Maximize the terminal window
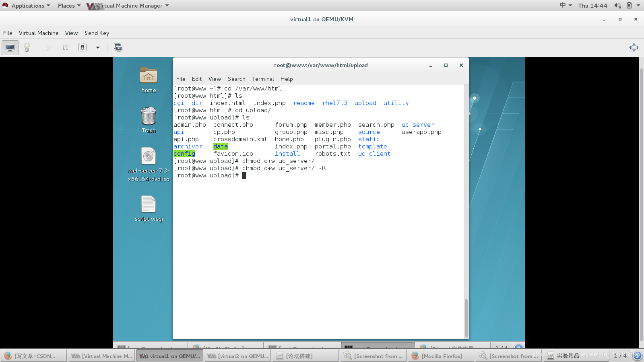Image resolution: width=644 pixels, height=362 pixels. 446,65
